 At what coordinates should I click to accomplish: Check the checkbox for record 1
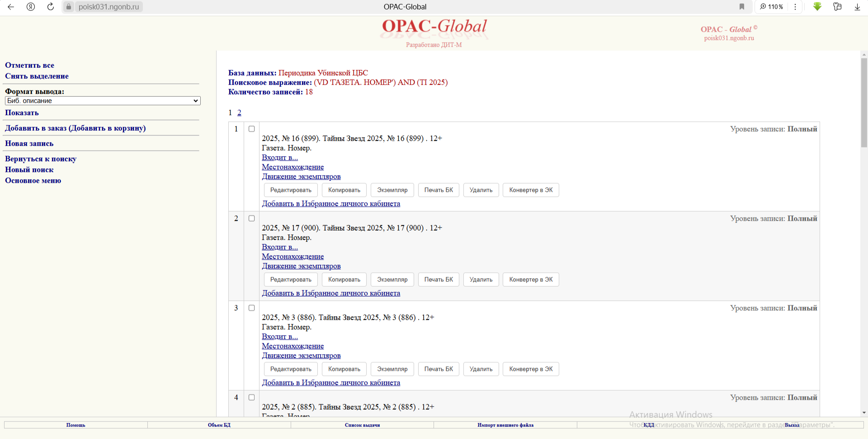pyautogui.click(x=252, y=129)
